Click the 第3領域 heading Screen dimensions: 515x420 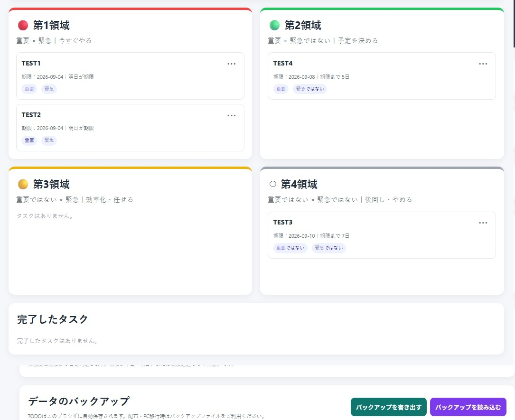51,184
